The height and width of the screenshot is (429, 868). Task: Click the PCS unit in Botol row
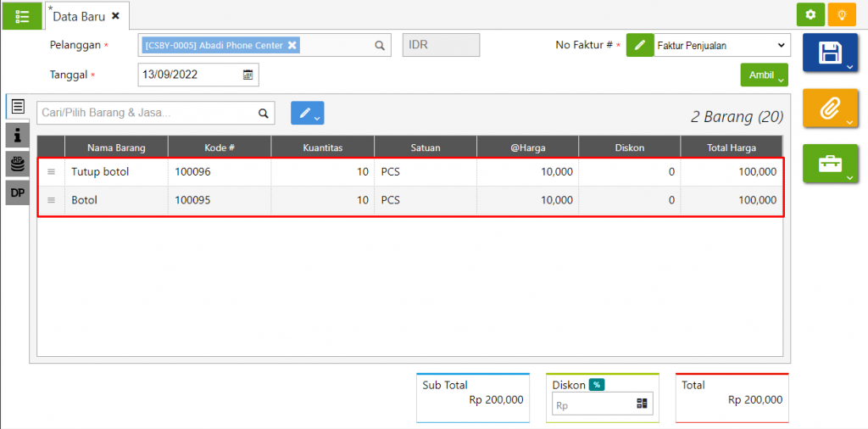point(391,200)
